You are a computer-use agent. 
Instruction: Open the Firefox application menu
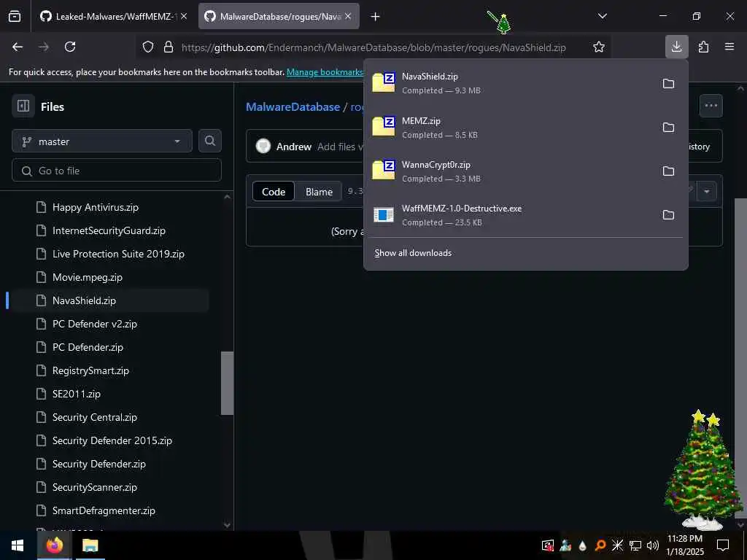[729, 47]
